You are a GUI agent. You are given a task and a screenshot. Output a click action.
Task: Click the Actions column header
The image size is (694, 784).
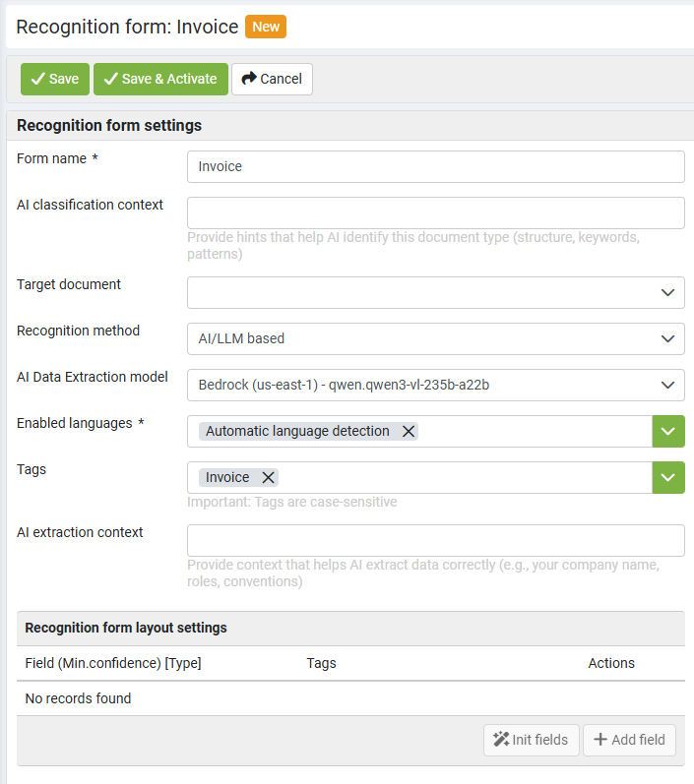[611, 663]
